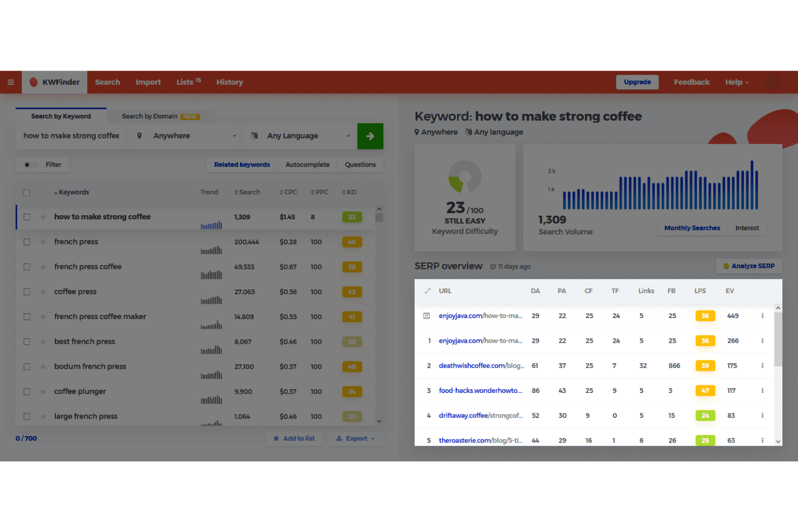Click the Feedback link
Viewport: 798px width, 532px height.
click(x=692, y=82)
